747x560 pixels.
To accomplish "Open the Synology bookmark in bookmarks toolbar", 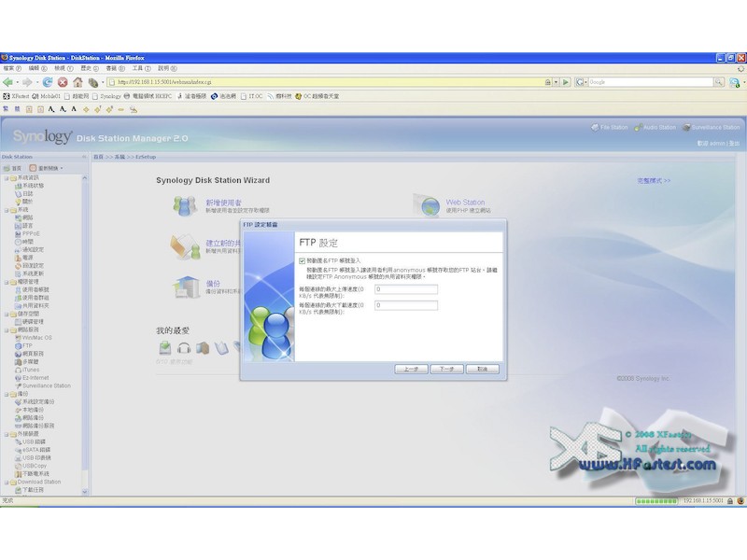I will [106, 96].
